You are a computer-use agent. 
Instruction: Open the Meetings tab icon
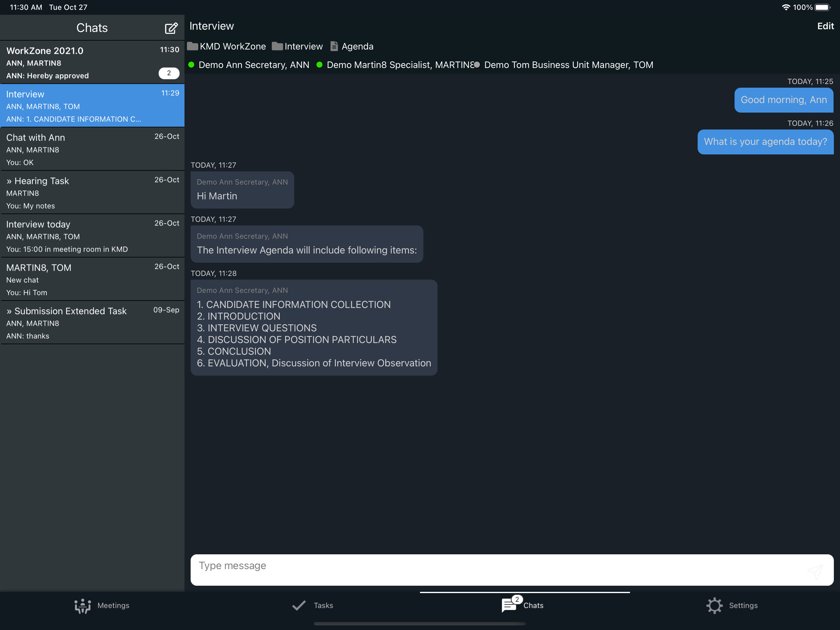tap(82, 606)
